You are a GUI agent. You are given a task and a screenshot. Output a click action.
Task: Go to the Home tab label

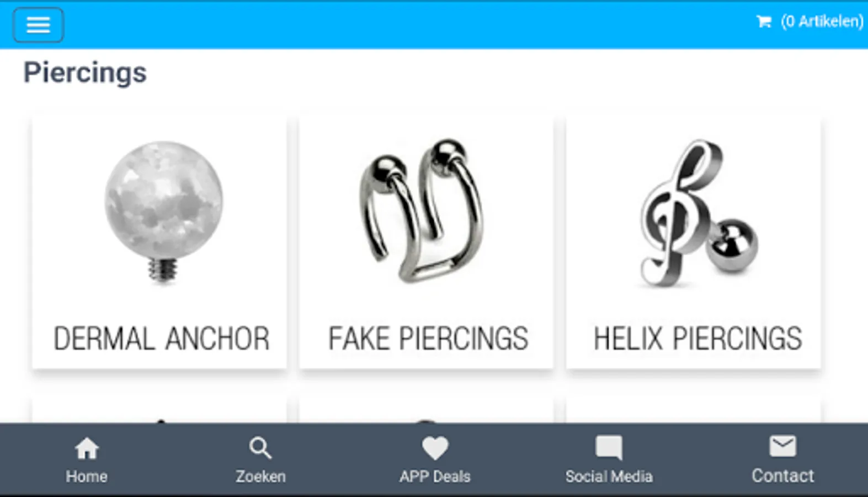click(87, 477)
